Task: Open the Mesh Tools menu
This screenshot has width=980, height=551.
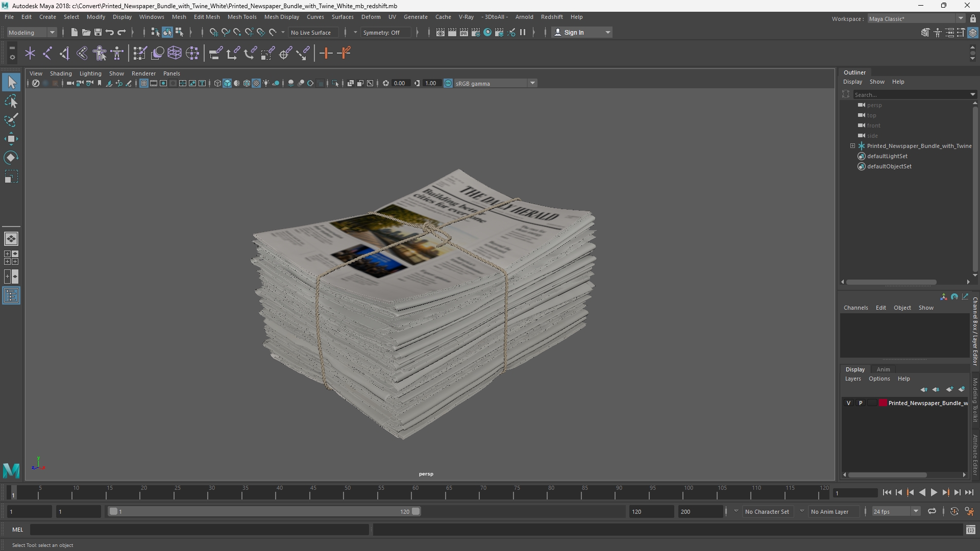Action: coord(241,17)
